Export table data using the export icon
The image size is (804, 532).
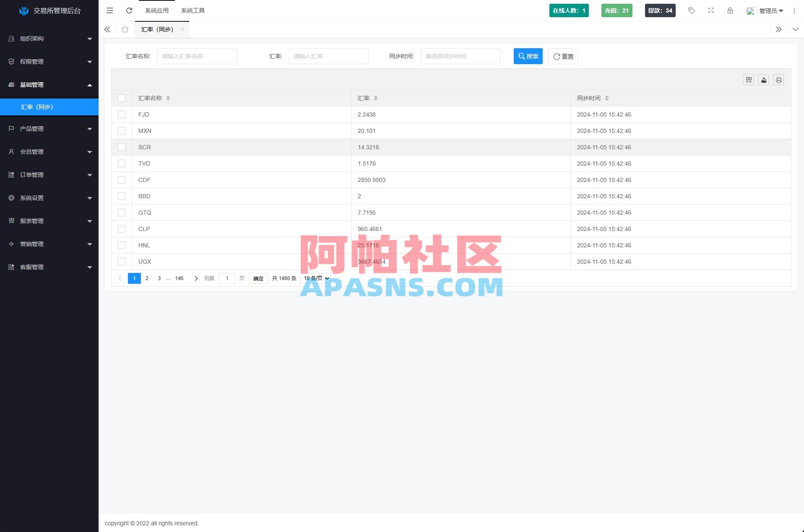(763, 80)
